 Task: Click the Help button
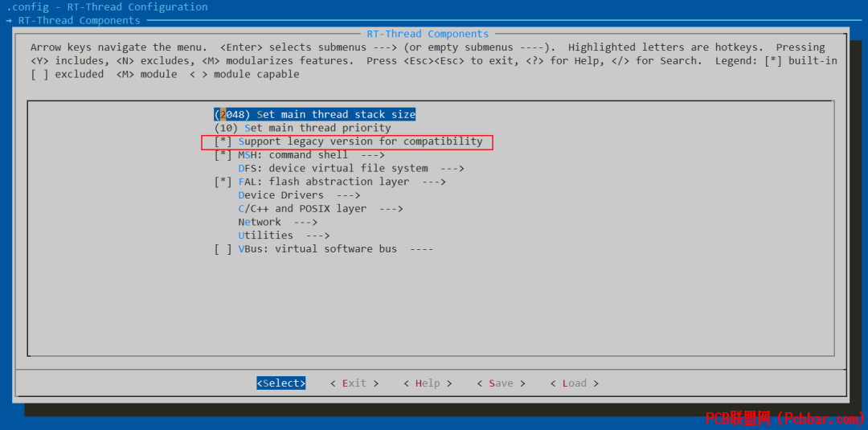pyautogui.click(x=428, y=383)
